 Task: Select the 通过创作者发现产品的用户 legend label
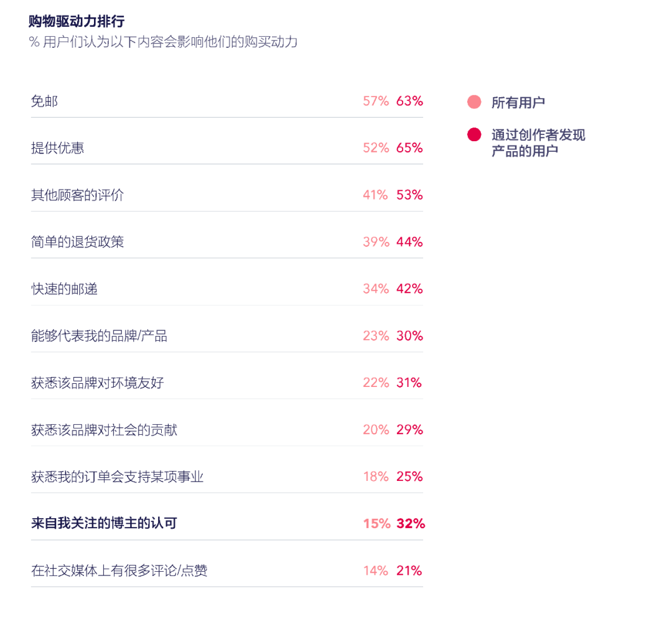(x=538, y=143)
